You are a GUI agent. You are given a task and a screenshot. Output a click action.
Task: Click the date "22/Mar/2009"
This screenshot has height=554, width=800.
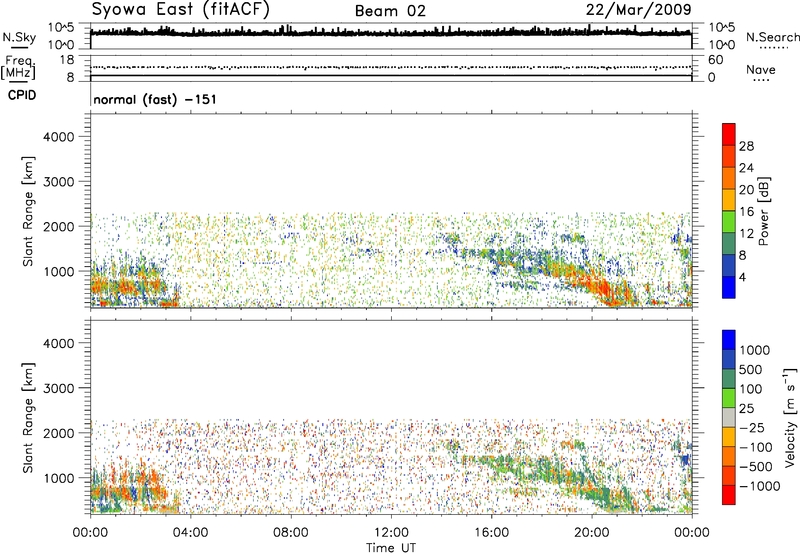click(x=639, y=10)
